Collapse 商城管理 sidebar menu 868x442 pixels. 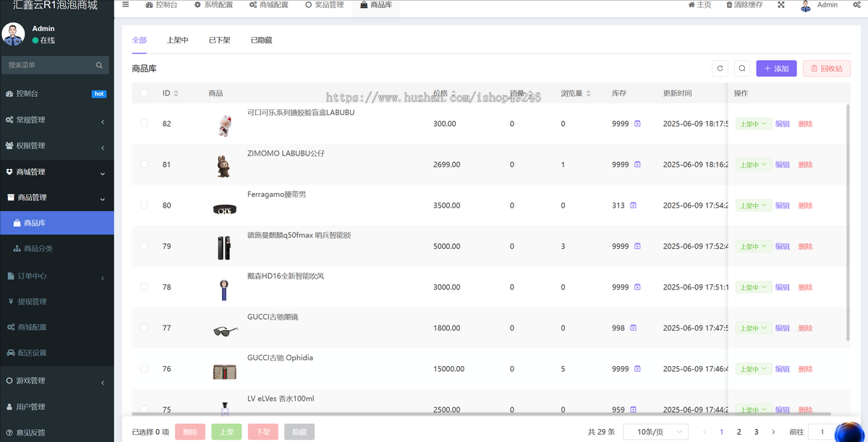pos(57,172)
